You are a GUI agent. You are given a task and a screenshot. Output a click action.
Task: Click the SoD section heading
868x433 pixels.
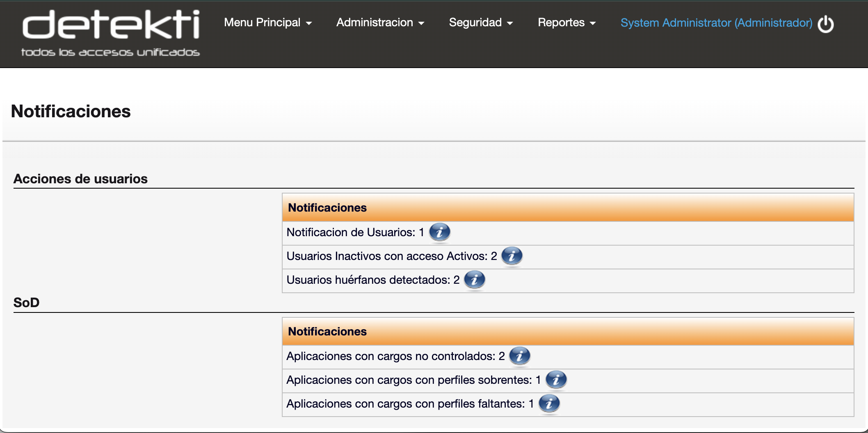click(x=26, y=302)
